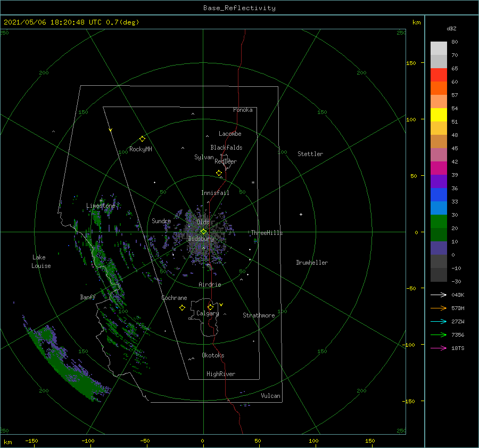Click the green 30-20 dBZ color swatch
Viewport: 479px width, 448px height.
[439, 221]
